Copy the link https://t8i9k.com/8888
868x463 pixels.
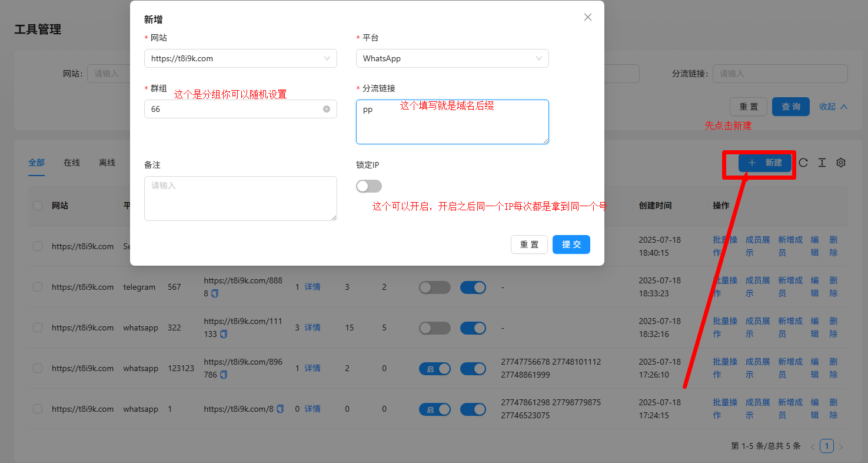(215, 293)
